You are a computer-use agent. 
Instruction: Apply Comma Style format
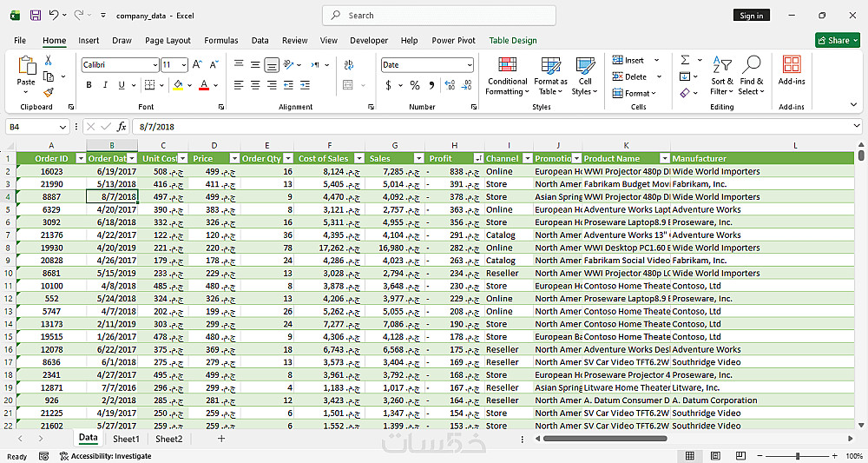pyautogui.click(x=431, y=85)
